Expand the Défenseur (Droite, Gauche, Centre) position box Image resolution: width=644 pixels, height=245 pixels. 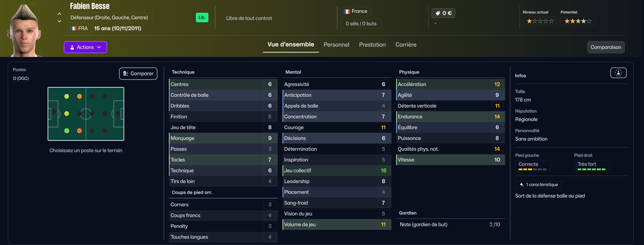(110, 18)
